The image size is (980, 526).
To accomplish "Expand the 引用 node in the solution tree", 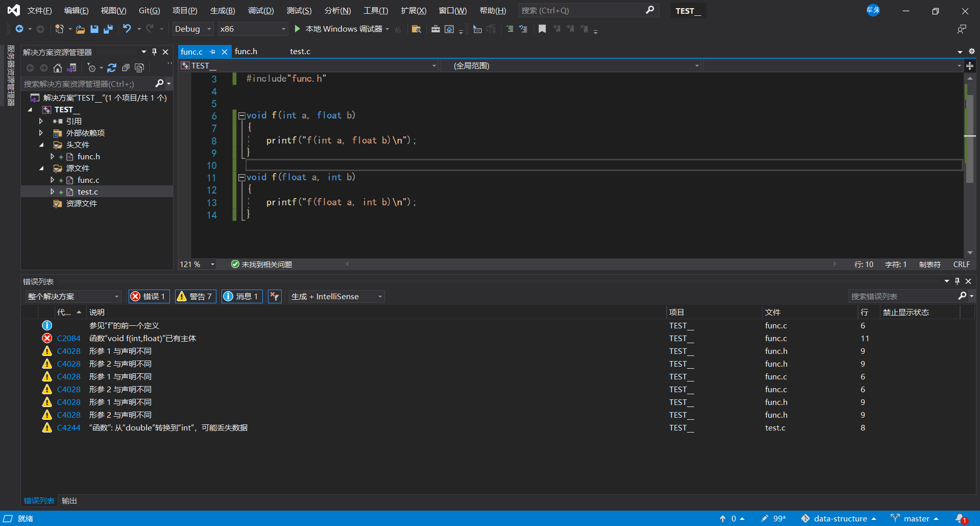I will click(41, 122).
